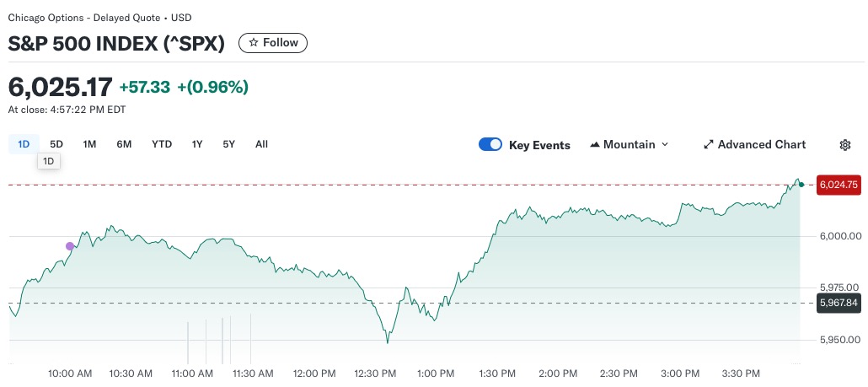Click the Advanced Chart expand arrows icon

[x=709, y=145]
